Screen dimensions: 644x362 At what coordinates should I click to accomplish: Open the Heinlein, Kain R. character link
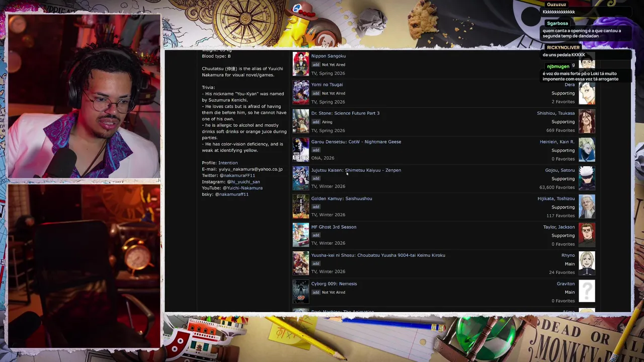click(x=557, y=142)
